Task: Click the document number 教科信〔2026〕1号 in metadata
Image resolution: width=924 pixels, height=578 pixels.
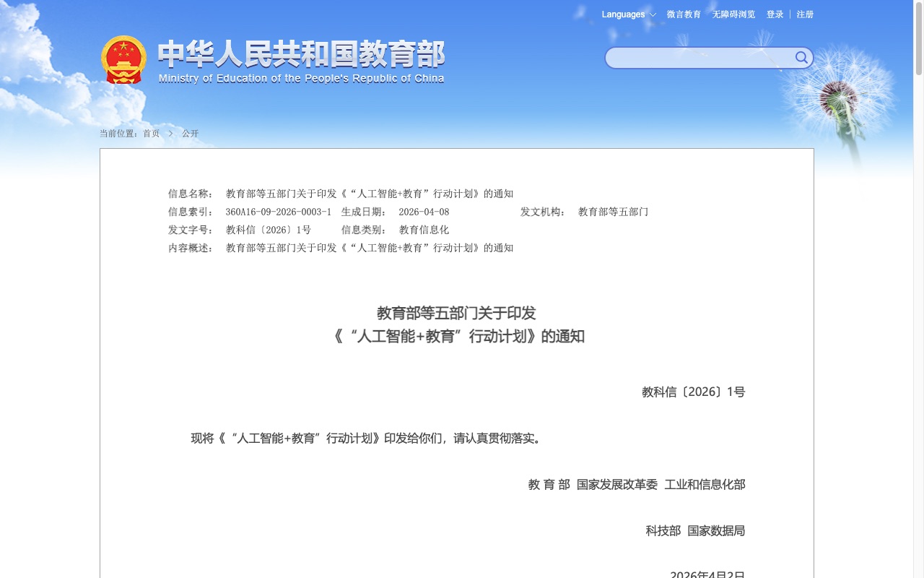Action: point(268,230)
